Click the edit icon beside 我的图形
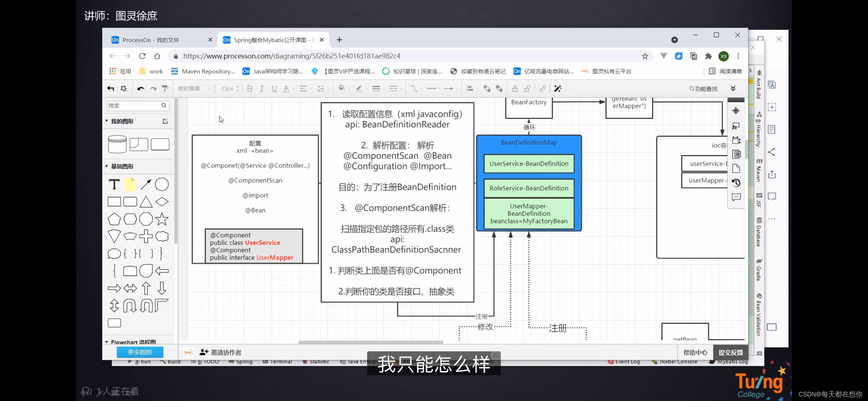The width and height of the screenshot is (868, 401). click(x=165, y=121)
